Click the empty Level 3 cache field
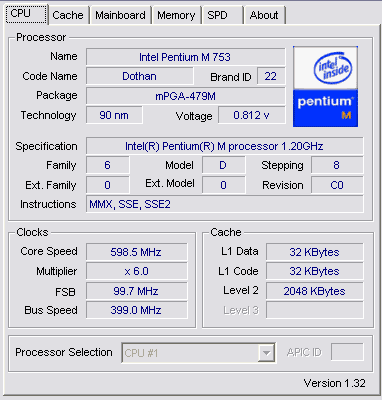This screenshot has height=400, width=382. (x=314, y=310)
